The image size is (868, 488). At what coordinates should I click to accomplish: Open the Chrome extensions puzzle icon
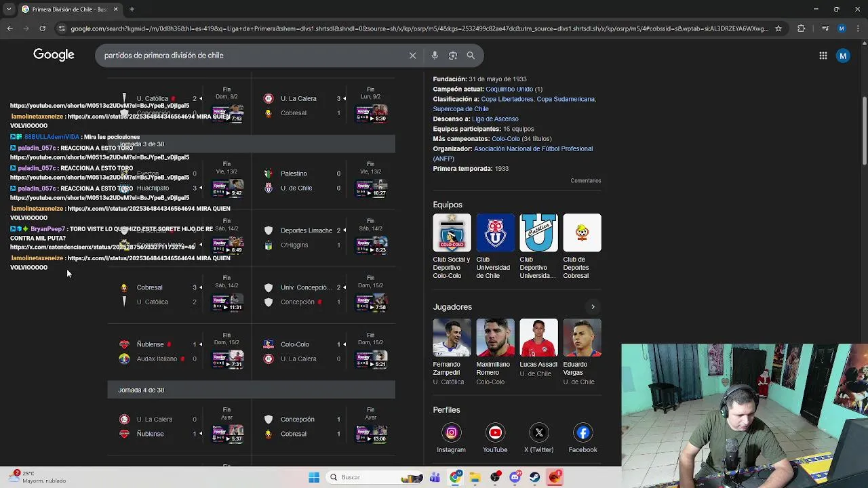802,28
